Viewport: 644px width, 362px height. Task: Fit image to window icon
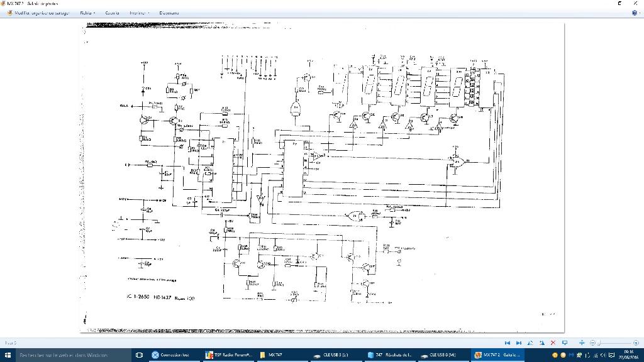click(582, 343)
